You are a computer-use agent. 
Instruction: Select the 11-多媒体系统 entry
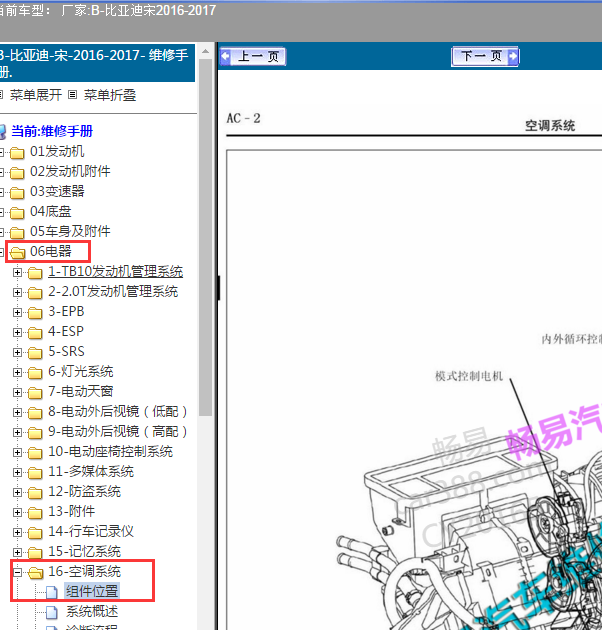pos(91,471)
